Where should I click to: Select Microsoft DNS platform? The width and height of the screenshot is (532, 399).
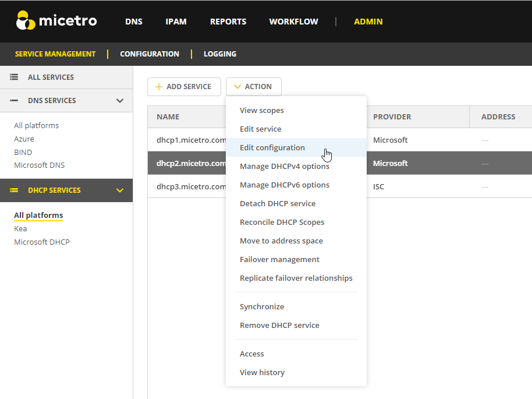pyautogui.click(x=40, y=165)
